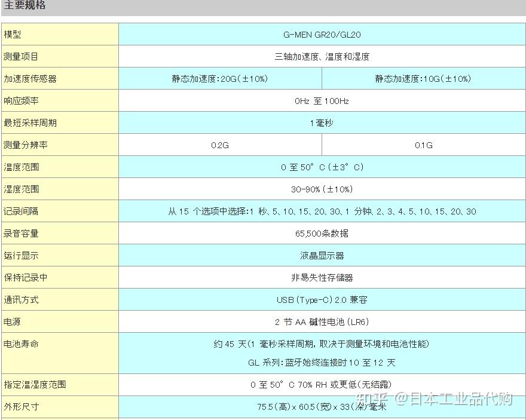Click the G-MEN GR20/GL20 model value
This screenshot has height=420, width=526.
(323, 35)
